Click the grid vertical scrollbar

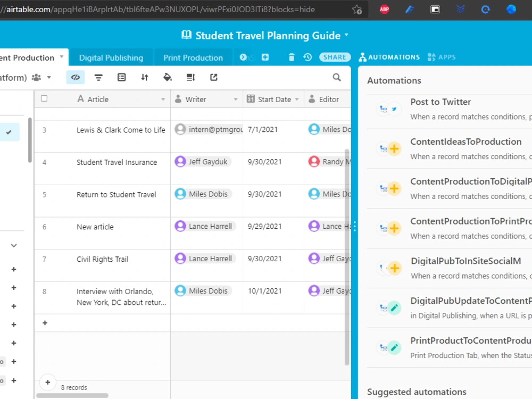pyautogui.click(x=347, y=256)
